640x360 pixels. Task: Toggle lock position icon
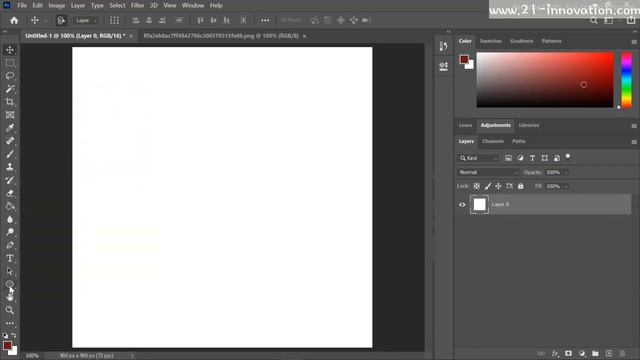498,186
